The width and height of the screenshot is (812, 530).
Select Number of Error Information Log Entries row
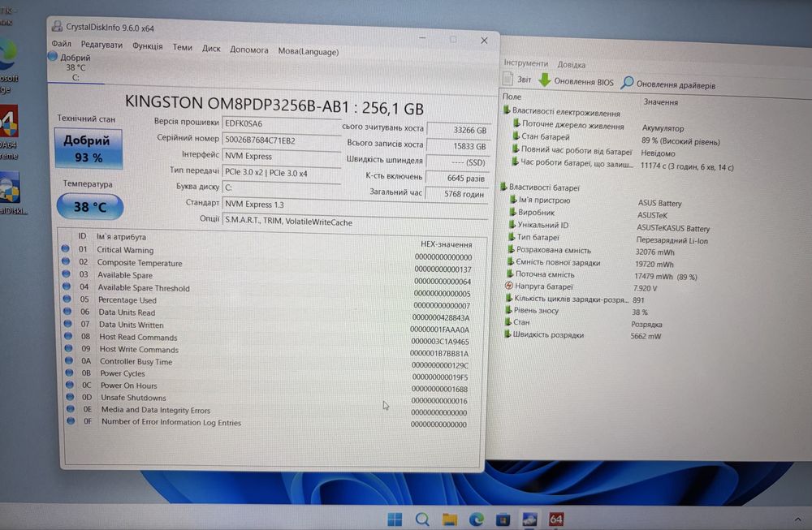270,422
